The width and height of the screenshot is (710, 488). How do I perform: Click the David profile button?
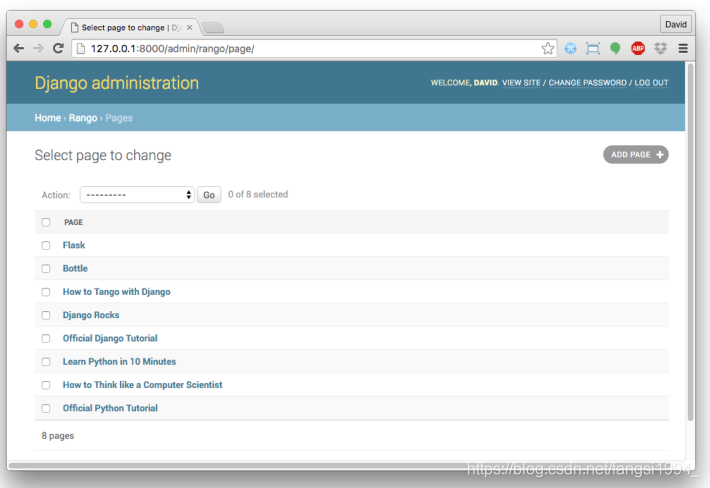click(x=676, y=24)
